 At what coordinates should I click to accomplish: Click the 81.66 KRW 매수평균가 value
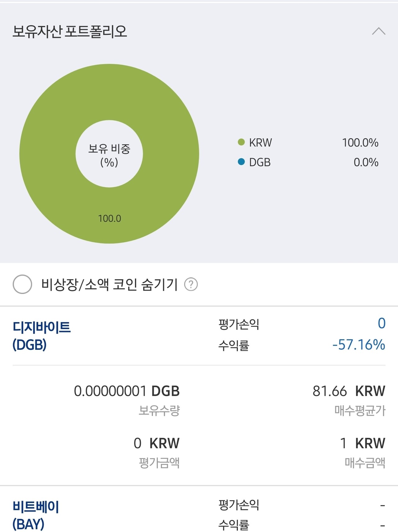[349, 391]
